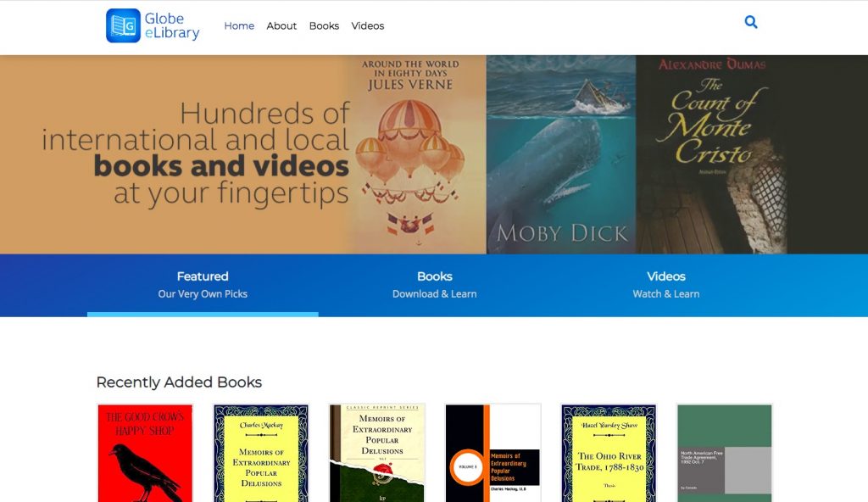Select Books in the top navigation bar
This screenshot has width=868, height=502.
point(324,26)
